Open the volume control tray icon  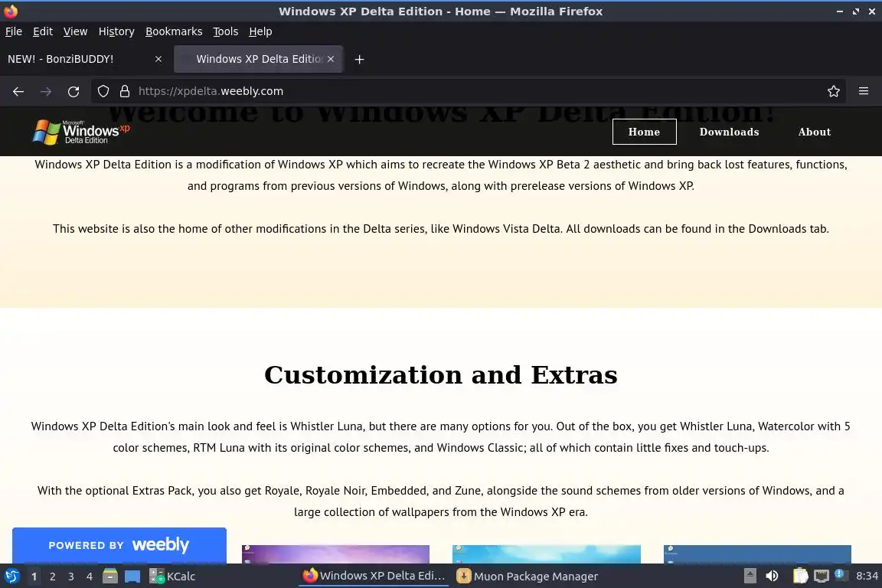pos(773,577)
